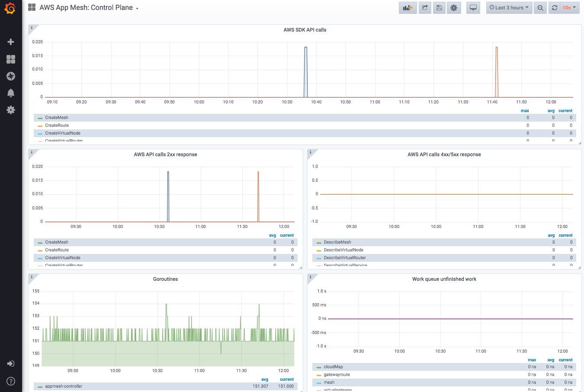Click the Create plus icon in sidebar
This screenshot has height=392, width=584.
click(11, 42)
